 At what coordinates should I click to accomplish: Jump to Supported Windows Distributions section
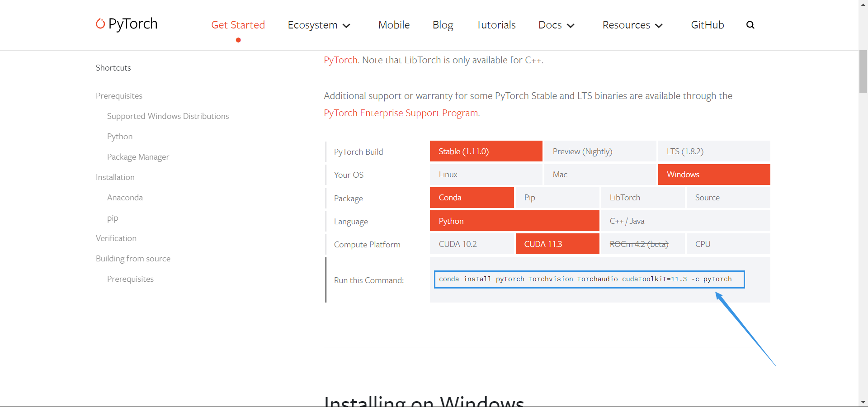[x=168, y=116]
